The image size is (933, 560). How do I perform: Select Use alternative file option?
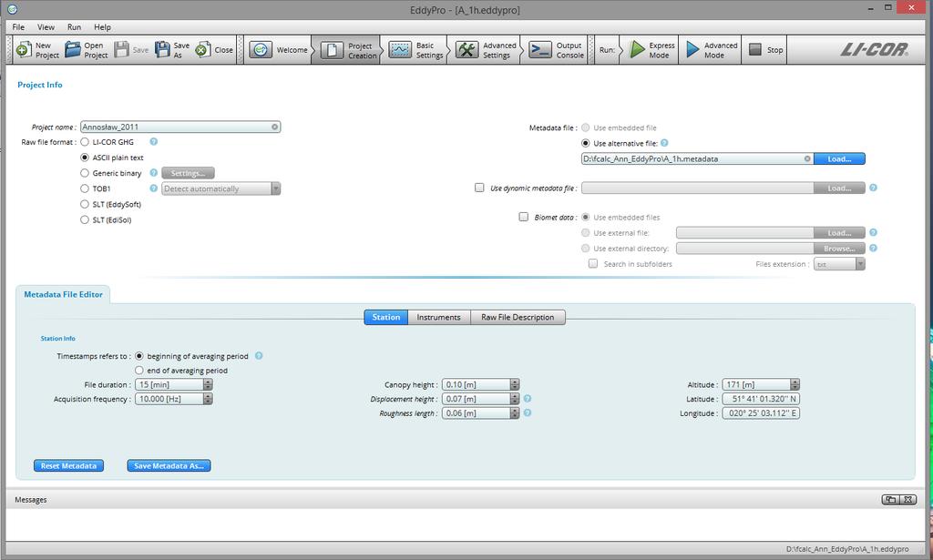point(586,143)
